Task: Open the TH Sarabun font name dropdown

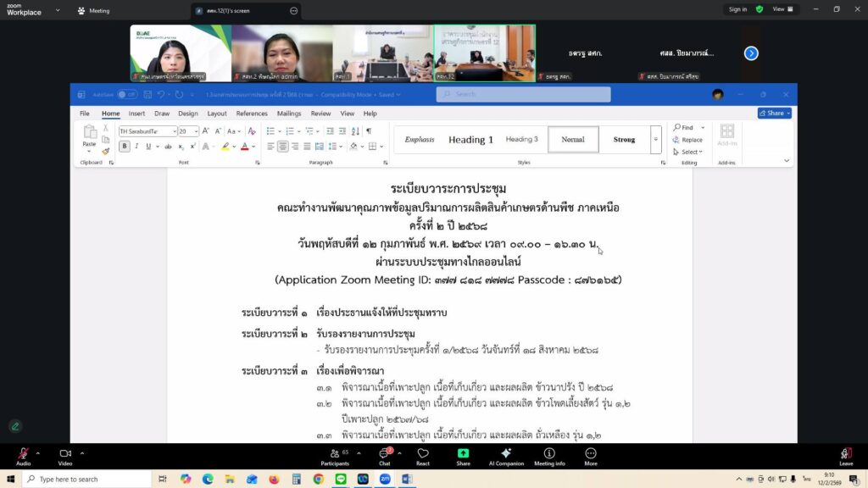Action: click(174, 131)
